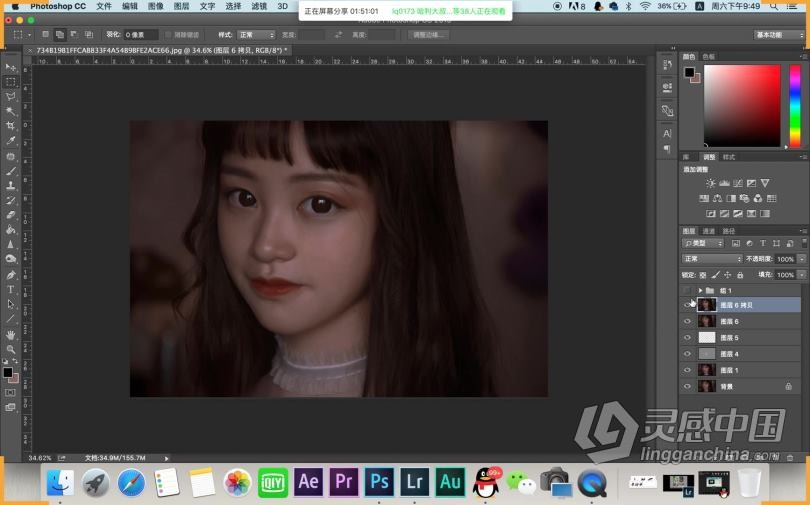This screenshot has width=810, height=505.
Task: Select the Healing Brush tool
Action: pos(10,155)
